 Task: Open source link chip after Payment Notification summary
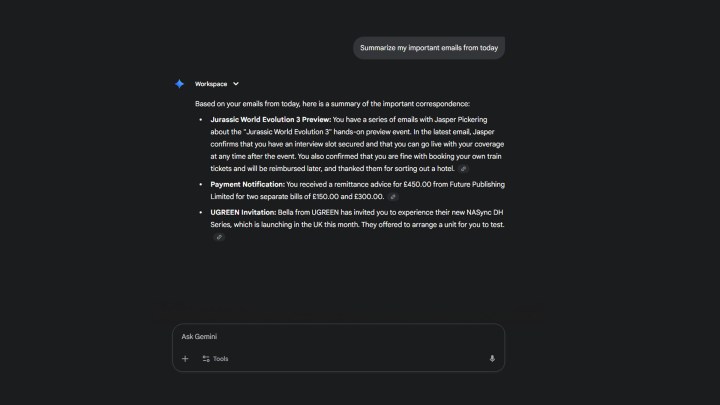click(x=393, y=197)
